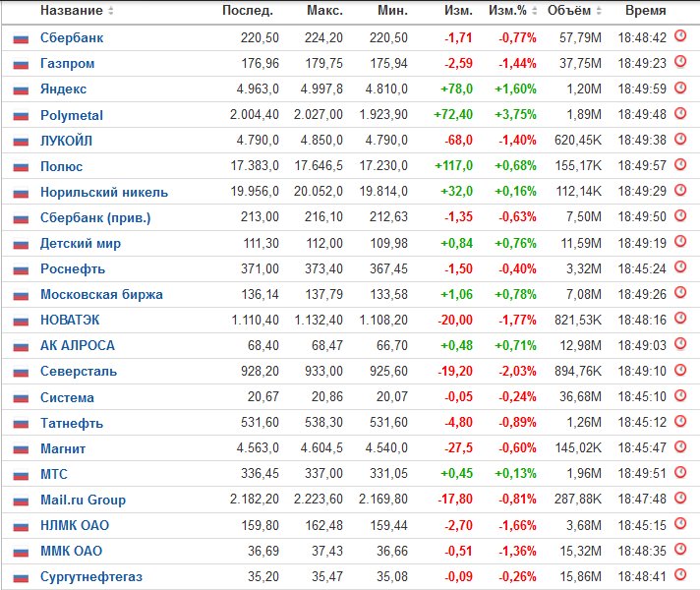Open the Норильский никель stock link

pyautogui.click(x=104, y=192)
